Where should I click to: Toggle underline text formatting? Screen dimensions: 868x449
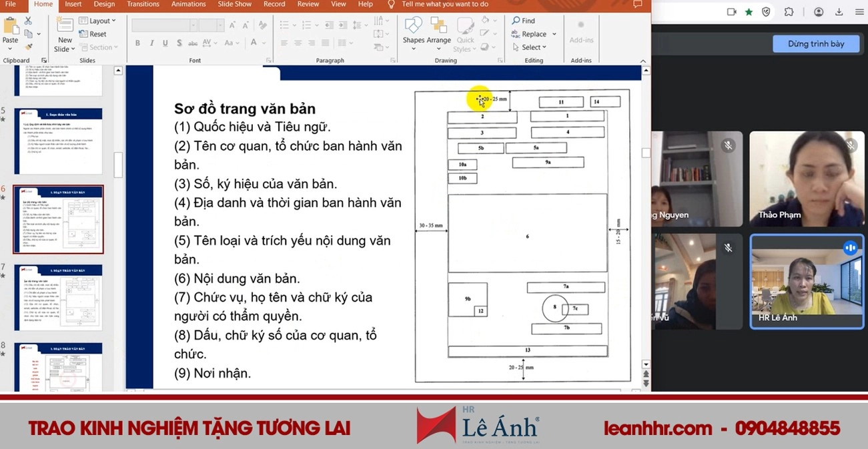[164, 42]
